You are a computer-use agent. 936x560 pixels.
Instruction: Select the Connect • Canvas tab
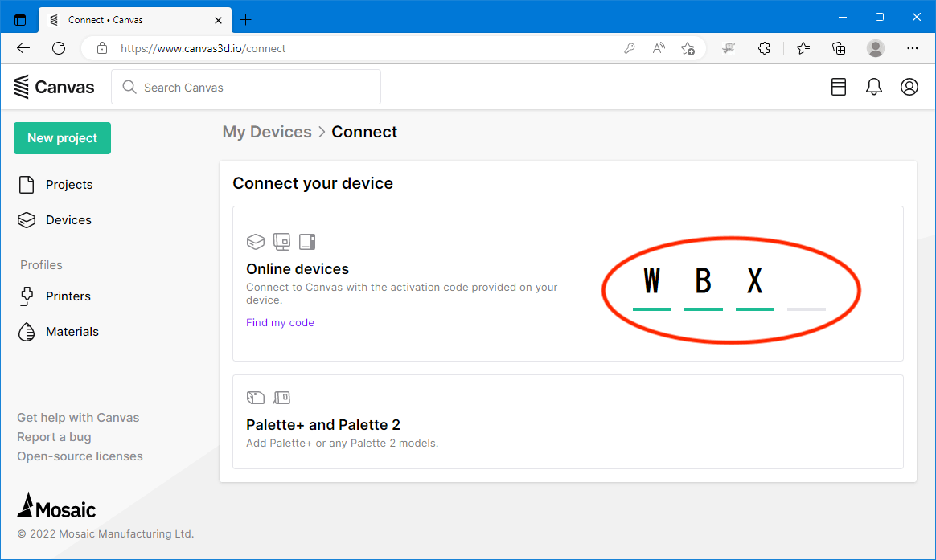[x=135, y=20]
